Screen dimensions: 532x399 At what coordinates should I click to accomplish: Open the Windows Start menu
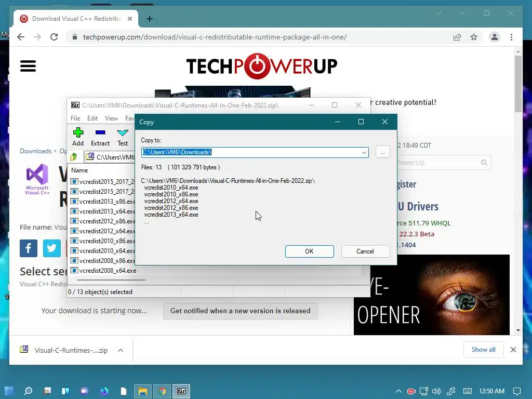pyautogui.click(x=9, y=391)
